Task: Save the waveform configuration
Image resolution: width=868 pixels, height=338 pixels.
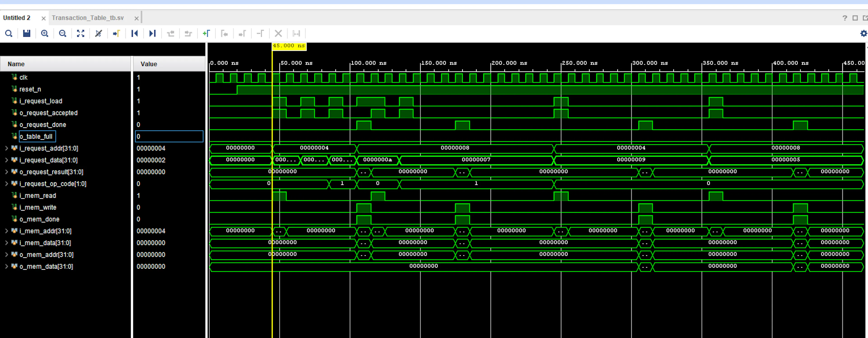Action: [x=27, y=33]
